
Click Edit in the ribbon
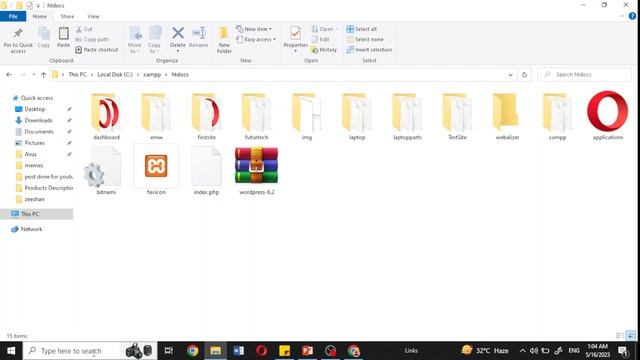tap(320, 39)
